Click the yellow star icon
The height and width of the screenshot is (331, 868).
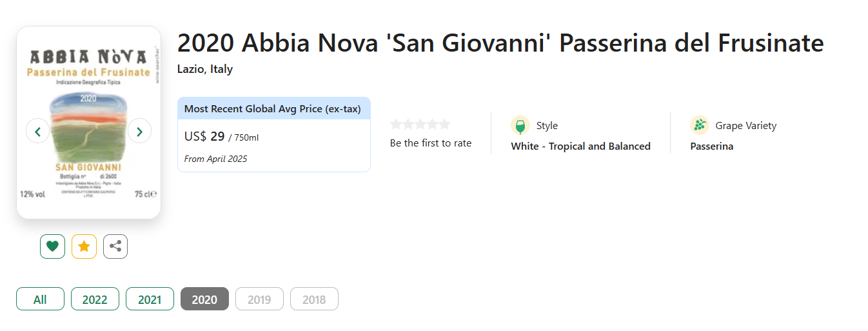click(84, 246)
